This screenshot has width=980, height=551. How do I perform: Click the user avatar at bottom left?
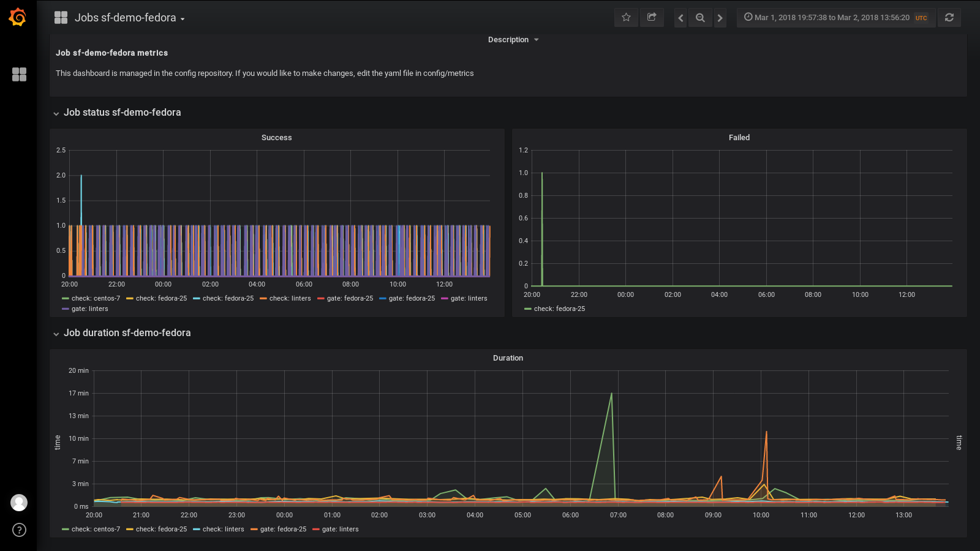(19, 503)
